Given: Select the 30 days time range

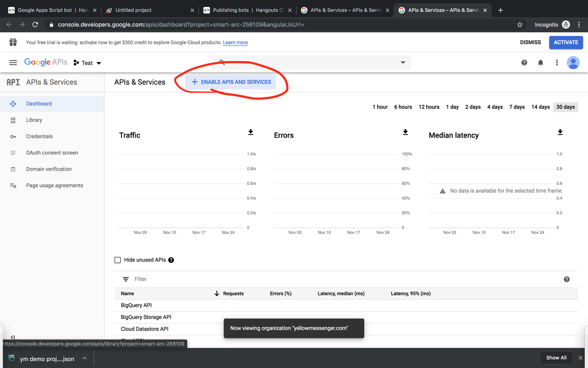Looking at the screenshot, I should click(566, 107).
